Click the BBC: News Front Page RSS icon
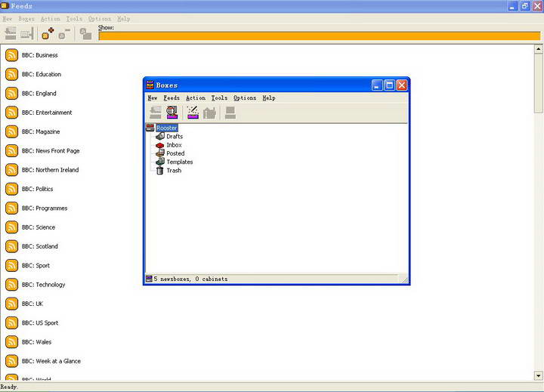 click(12, 151)
